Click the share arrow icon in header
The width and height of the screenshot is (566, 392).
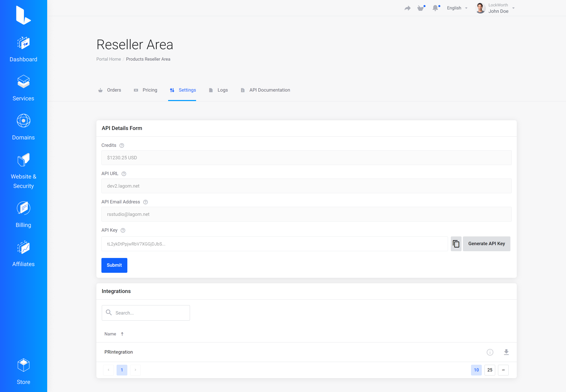pyautogui.click(x=408, y=8)
